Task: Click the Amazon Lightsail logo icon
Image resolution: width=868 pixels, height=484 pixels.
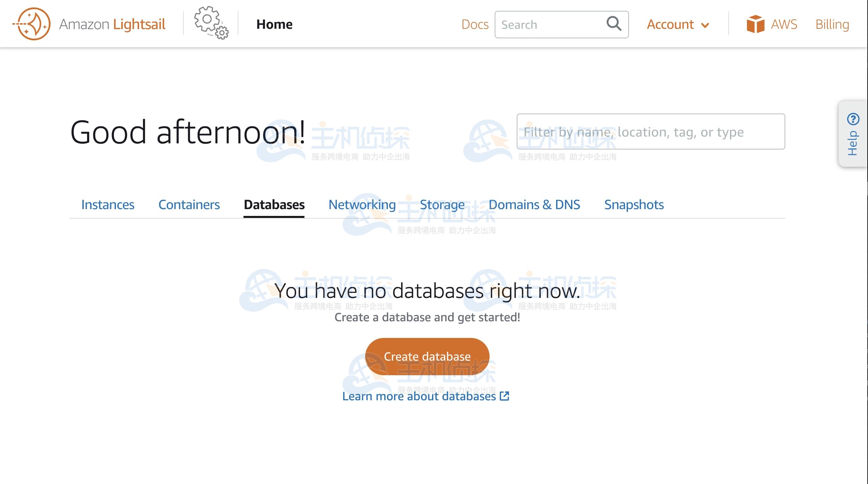Action: (x=32, y=24)
